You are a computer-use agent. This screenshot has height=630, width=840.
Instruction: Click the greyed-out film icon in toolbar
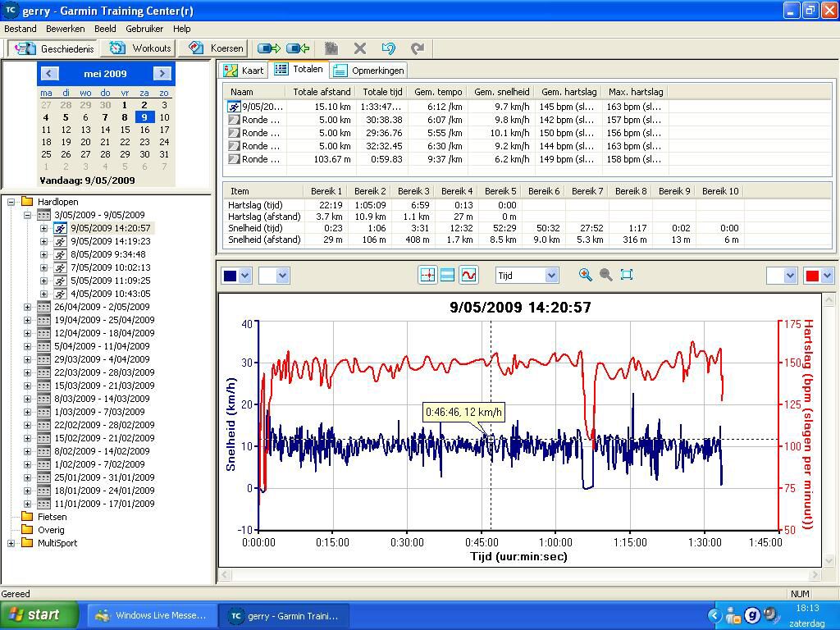click(x=331, y=48)
